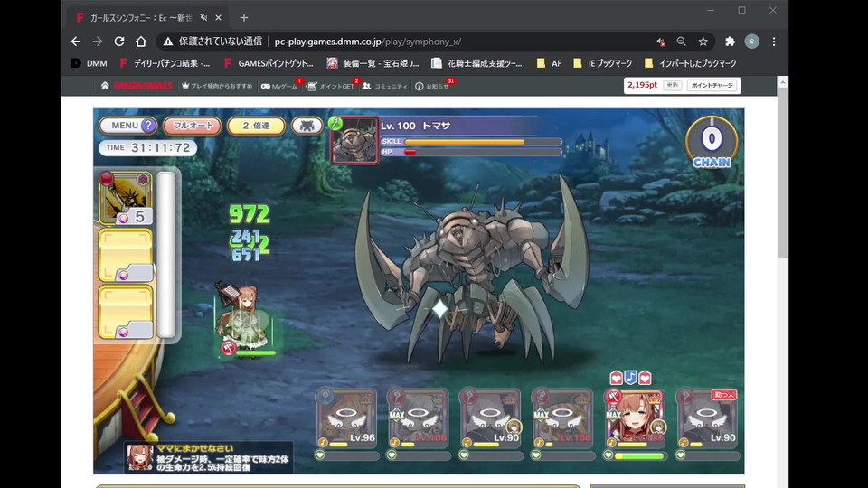Open the browser profile avatar
The width and height of the screenshot is (868, 488).
[x=751, y=42]
